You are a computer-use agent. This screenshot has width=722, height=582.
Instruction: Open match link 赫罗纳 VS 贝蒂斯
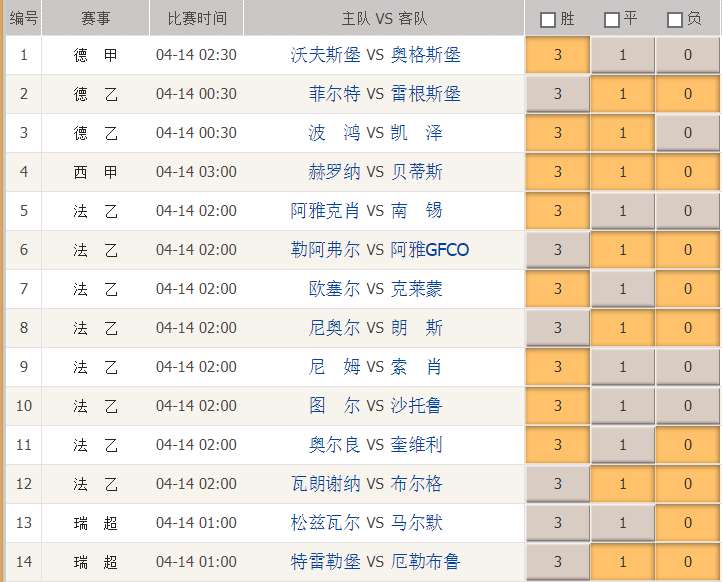coord(375,172)
